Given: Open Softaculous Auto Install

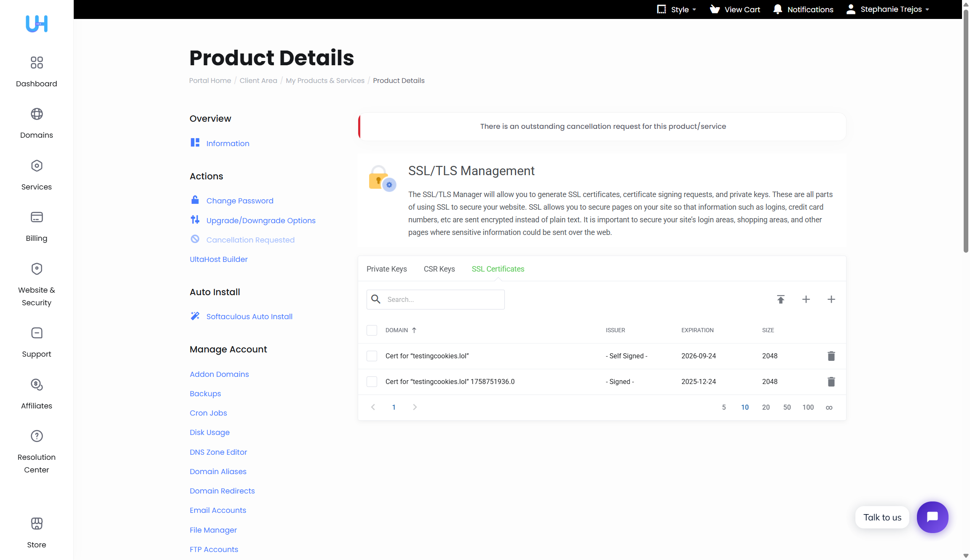Looking at the screenshot, I should [x=249, y=316].
